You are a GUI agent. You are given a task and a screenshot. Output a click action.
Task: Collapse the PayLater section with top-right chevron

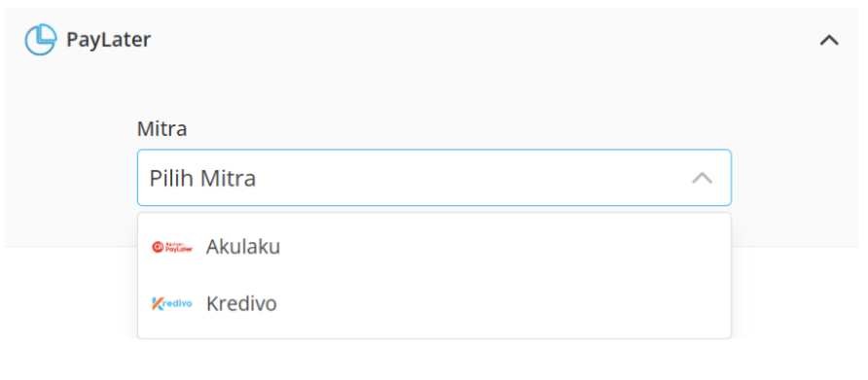829,40
